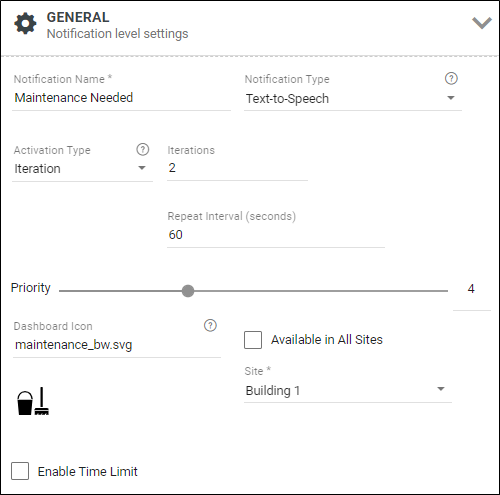Click the Repeat Interval seconds field
Image resolution: width=500 pixels, height=495 pixels.
click(276, 235)
